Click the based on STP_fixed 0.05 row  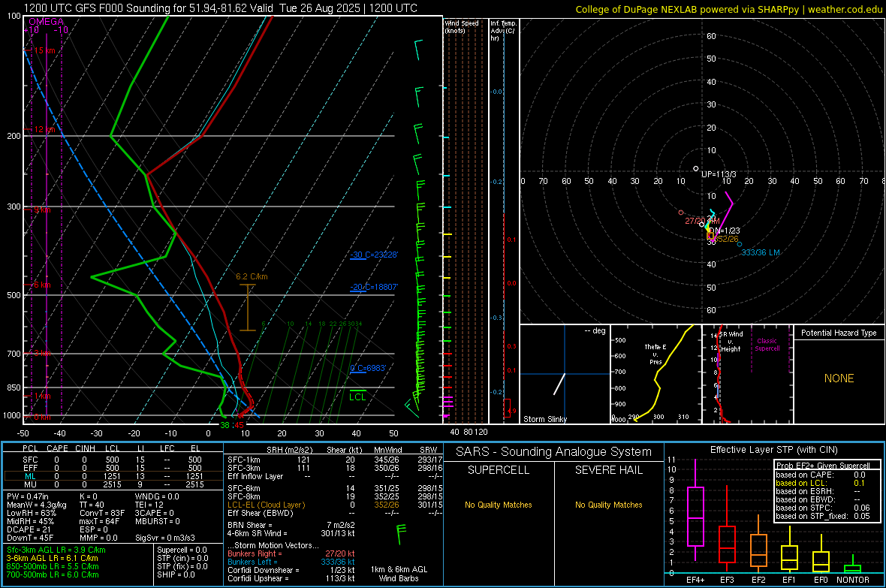point(823,516)
